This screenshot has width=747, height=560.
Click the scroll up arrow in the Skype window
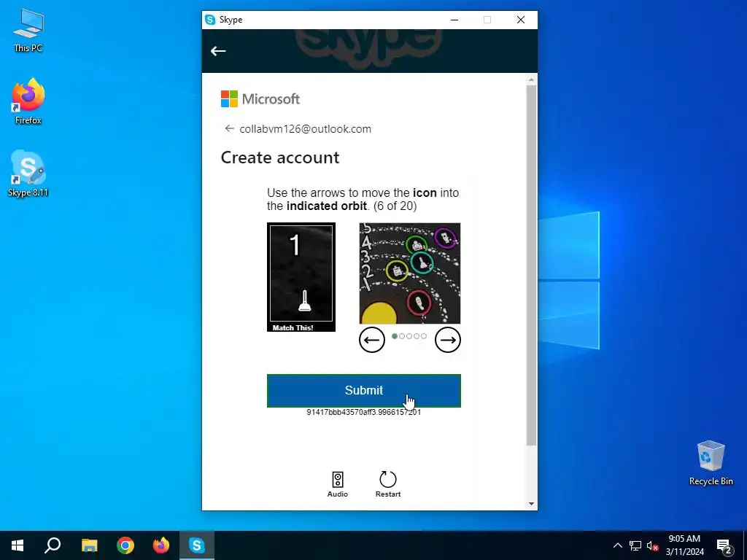531,79
